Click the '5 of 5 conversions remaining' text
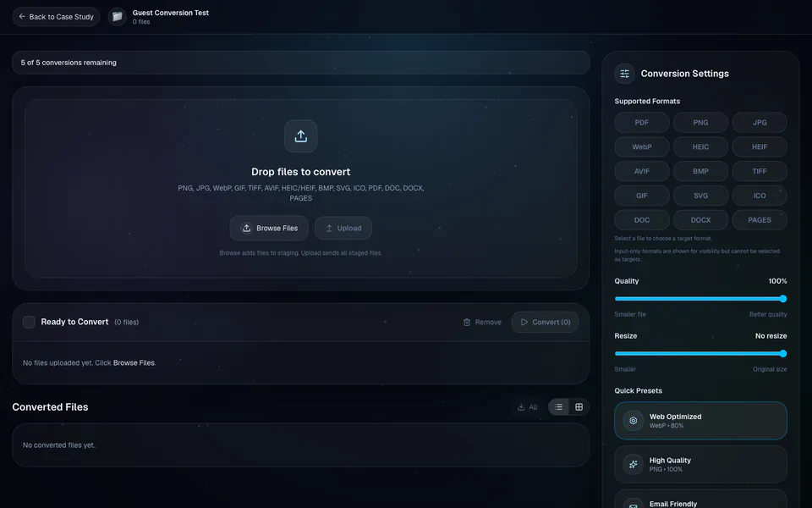Image resolution: width=812 pixels, height=508 pixels. pos(69,63)
